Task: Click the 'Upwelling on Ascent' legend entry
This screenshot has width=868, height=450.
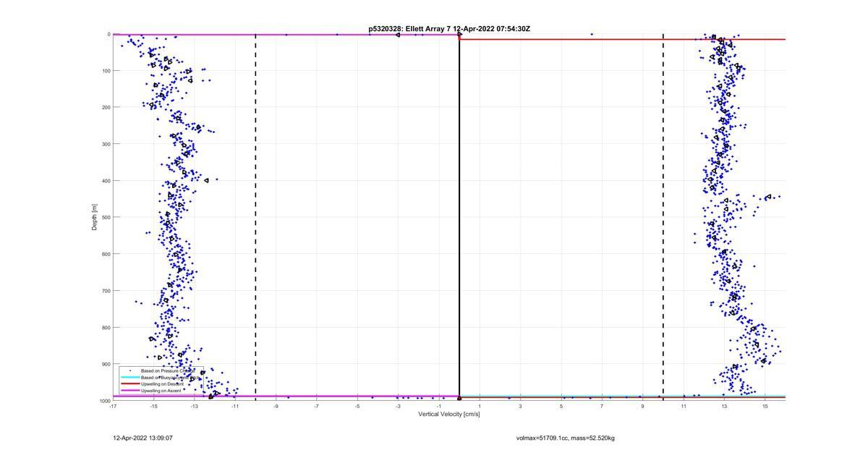Action: tap(161, 391)
